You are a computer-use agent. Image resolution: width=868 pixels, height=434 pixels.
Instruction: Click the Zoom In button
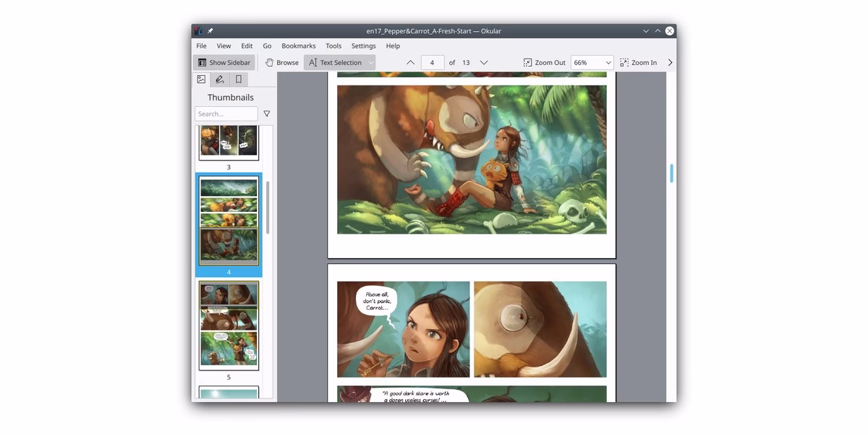coord(639,63)
